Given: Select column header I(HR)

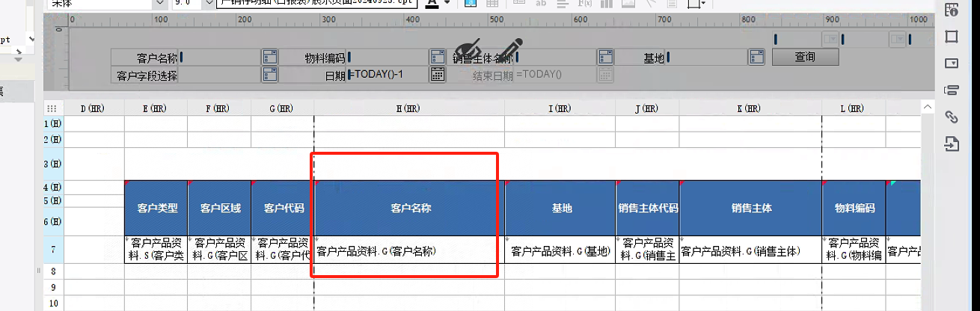Looking at the screenshot, I should [x=560, y=108].
